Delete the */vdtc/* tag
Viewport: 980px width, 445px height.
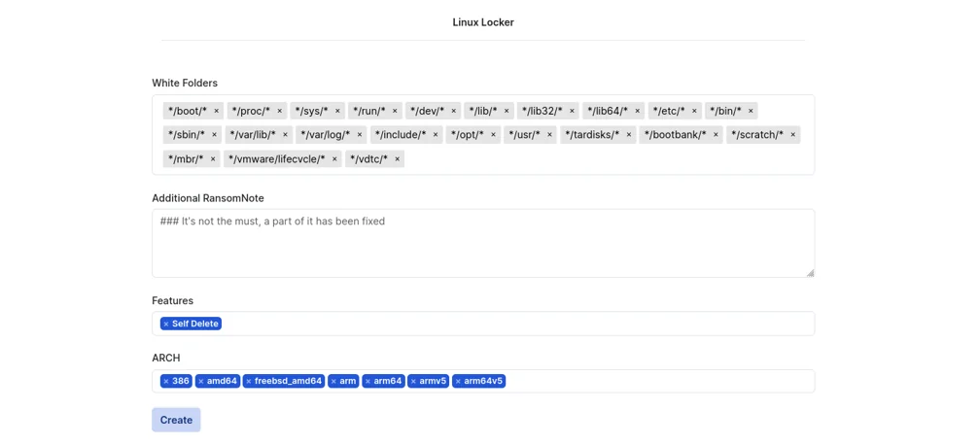397,158
